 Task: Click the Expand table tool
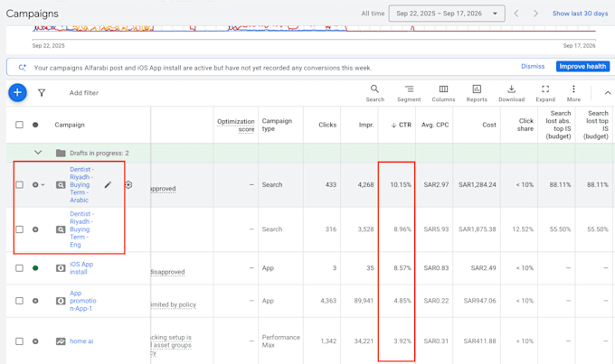point(545,93)
